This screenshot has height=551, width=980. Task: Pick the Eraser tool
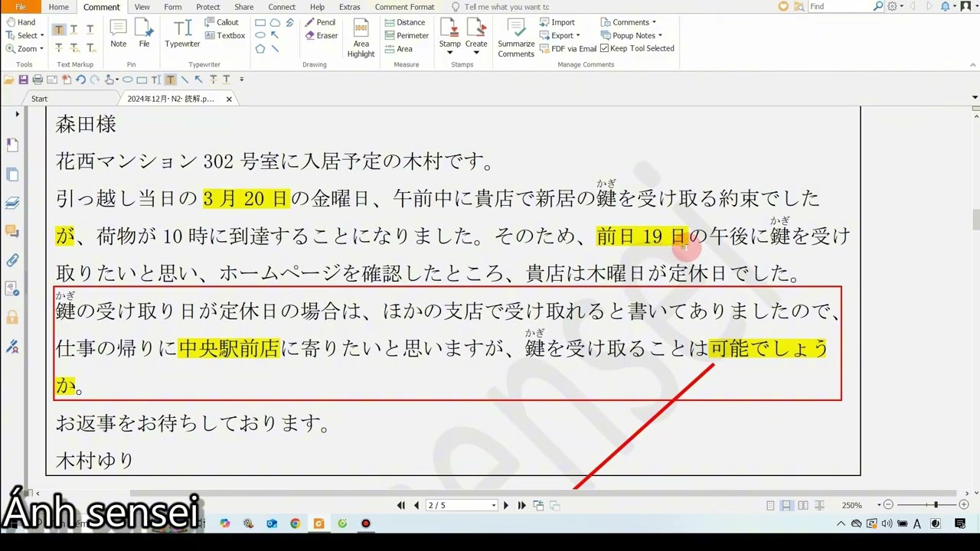tap(322, 35)
